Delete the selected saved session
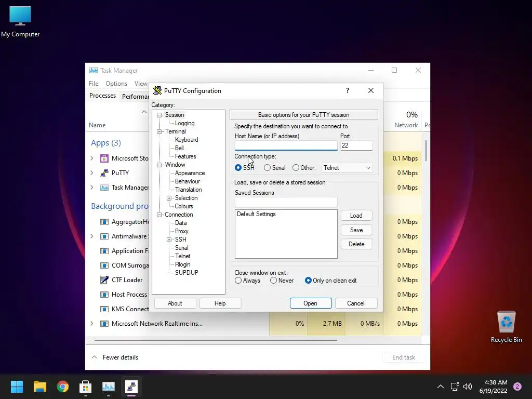The image size is (532, 399). click(x=356, y=244)
